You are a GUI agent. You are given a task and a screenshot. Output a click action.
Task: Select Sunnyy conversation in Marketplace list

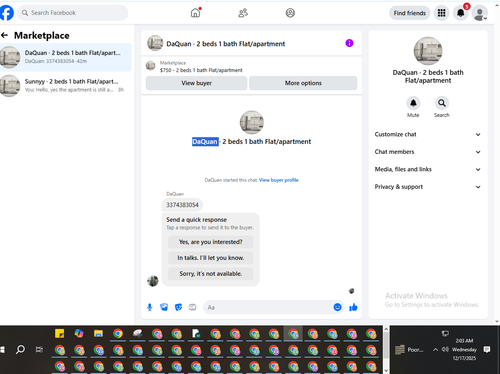pos(66,86)
